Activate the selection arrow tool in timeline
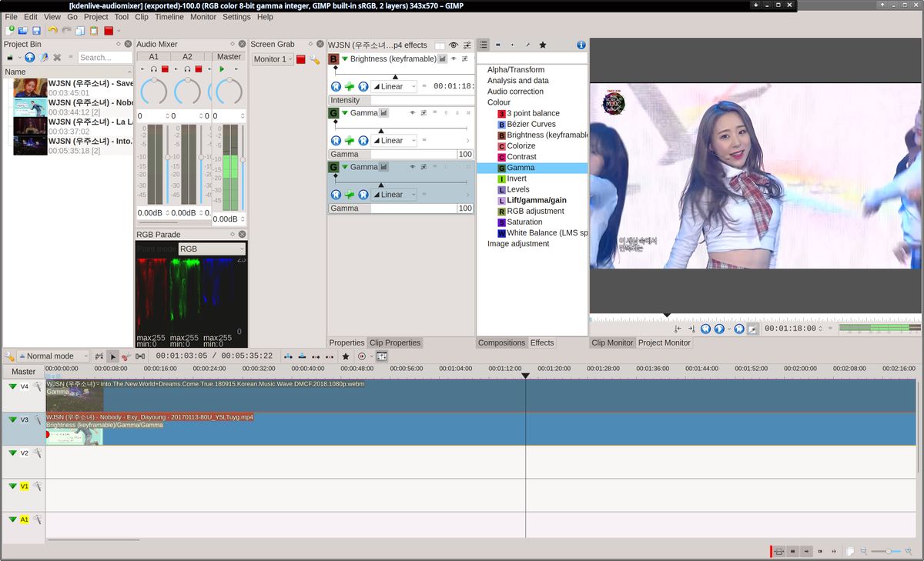Image resolution: width=924 pixels, height=561 pixels. point(112,356)
